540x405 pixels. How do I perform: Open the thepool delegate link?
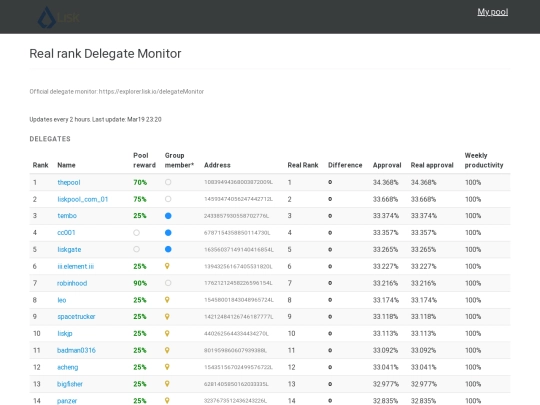[69, 183]
